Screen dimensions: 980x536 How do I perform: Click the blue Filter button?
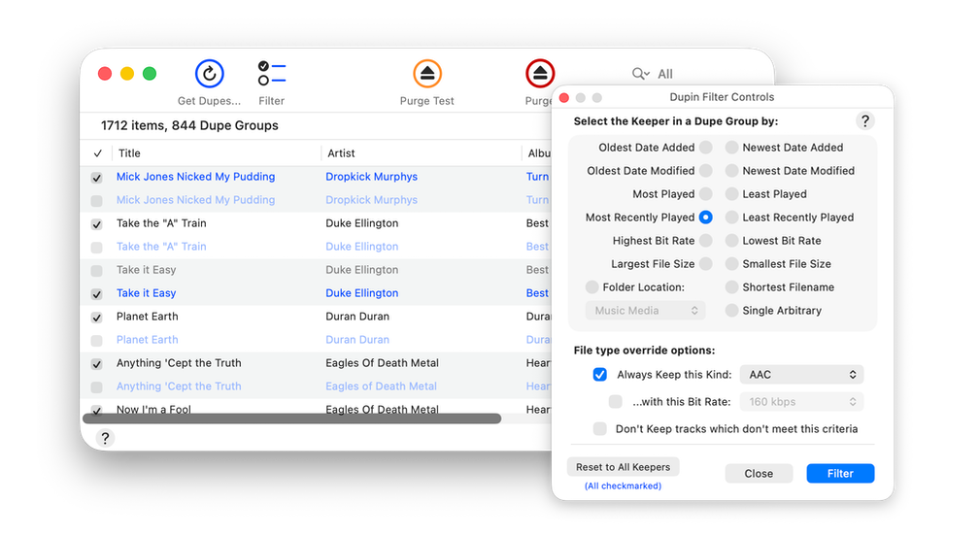(x=840, y=474)
